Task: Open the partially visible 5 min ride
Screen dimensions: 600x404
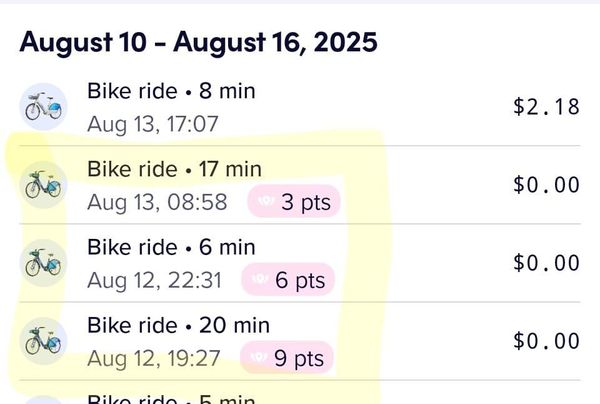Action: [171, 398]
